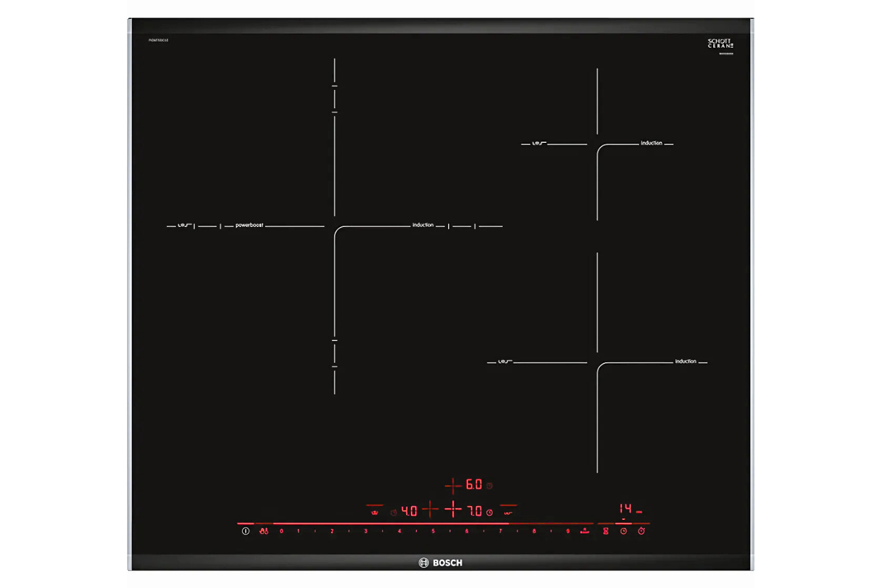The image size is (882, 588).
Task: Tap the 'induction' label on the upper right zone
Action: pyautogui.click(x=652, y=143)
